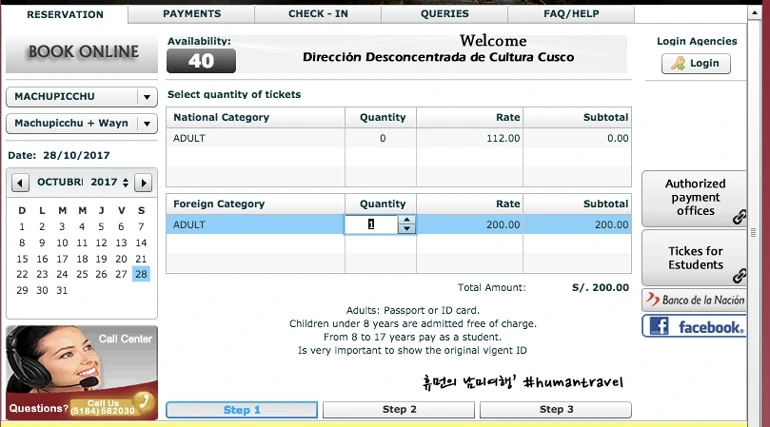
Task: Click the Login button for agencies
Action: coord(696,63)
